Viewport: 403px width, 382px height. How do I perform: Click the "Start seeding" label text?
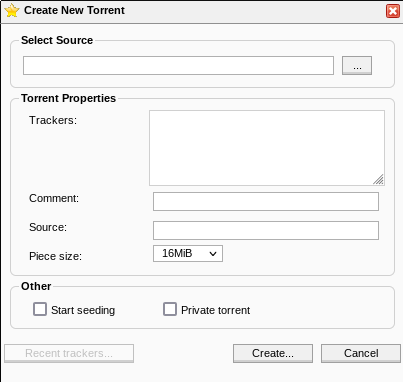(x=83, y=310)
